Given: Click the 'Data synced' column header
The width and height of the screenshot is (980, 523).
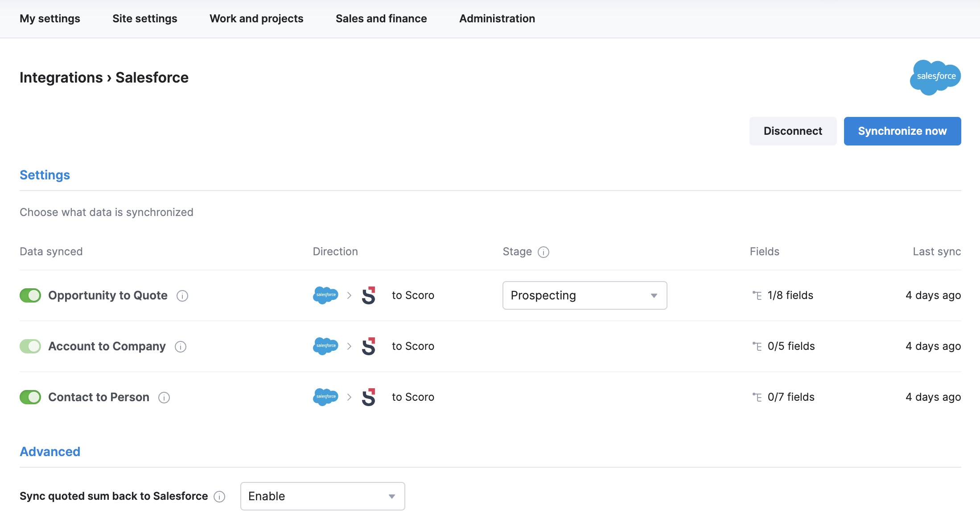Looking at the screenshot, I should [x=51, y=252].
